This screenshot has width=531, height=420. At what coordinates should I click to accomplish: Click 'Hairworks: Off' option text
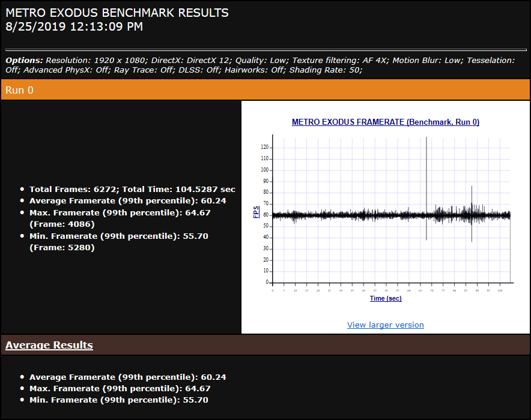255,70
